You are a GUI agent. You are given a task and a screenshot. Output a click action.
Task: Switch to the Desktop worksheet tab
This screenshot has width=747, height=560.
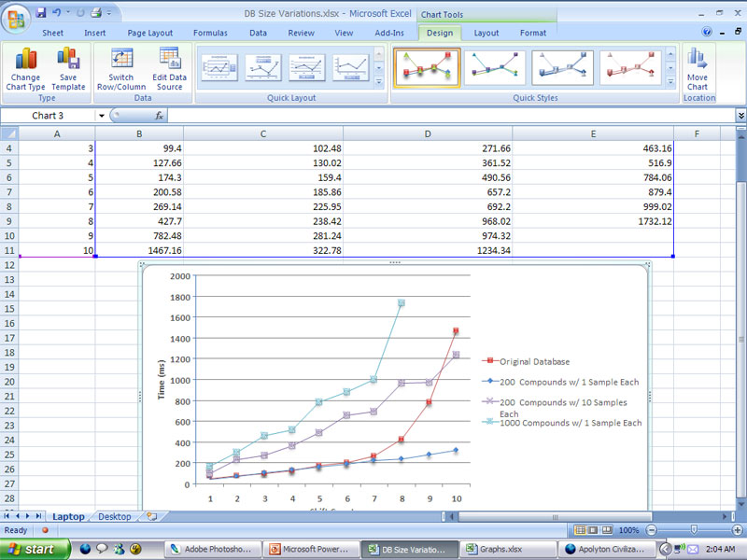115,516
